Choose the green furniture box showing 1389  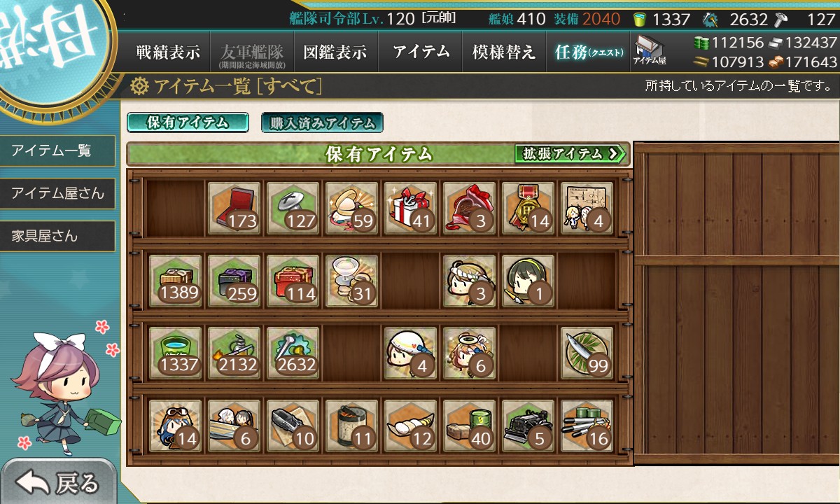[x=176, y=280]
